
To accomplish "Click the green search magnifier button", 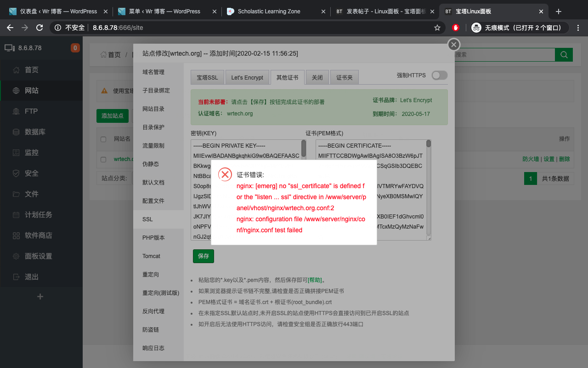I will (x=564, y=55).
